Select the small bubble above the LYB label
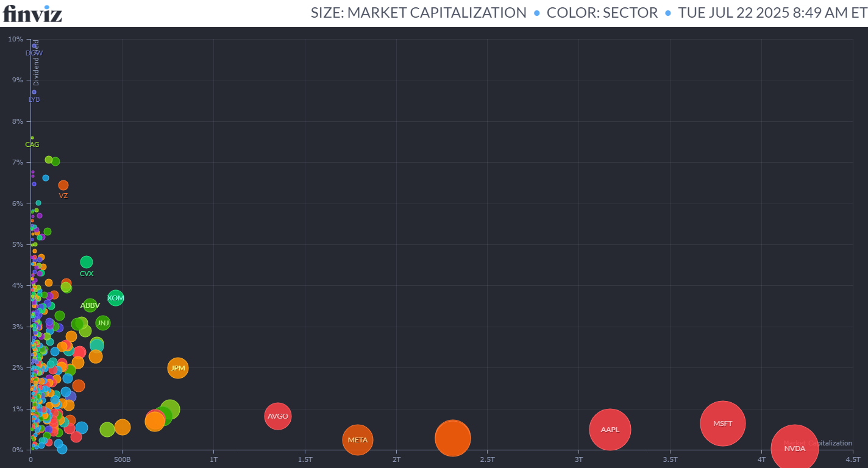Image resolution: width=868 pixels, height=468 pixels. (34, 92)
